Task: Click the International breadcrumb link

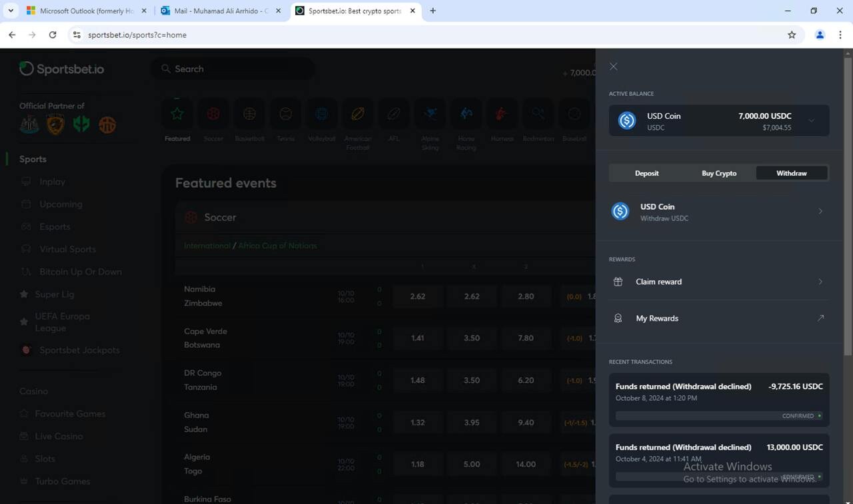Action: point(207,246)
